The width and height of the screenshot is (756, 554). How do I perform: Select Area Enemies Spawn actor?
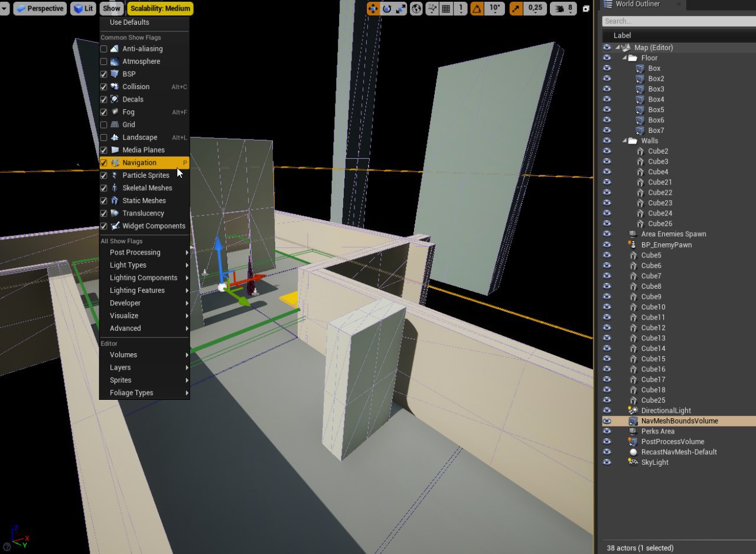click(x=673, y=234)
